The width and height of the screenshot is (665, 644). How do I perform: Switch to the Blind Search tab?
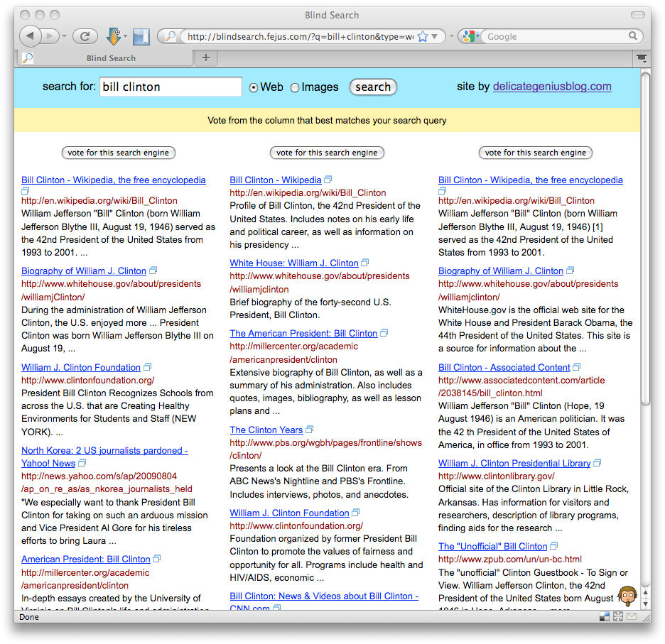click(107, 58)
